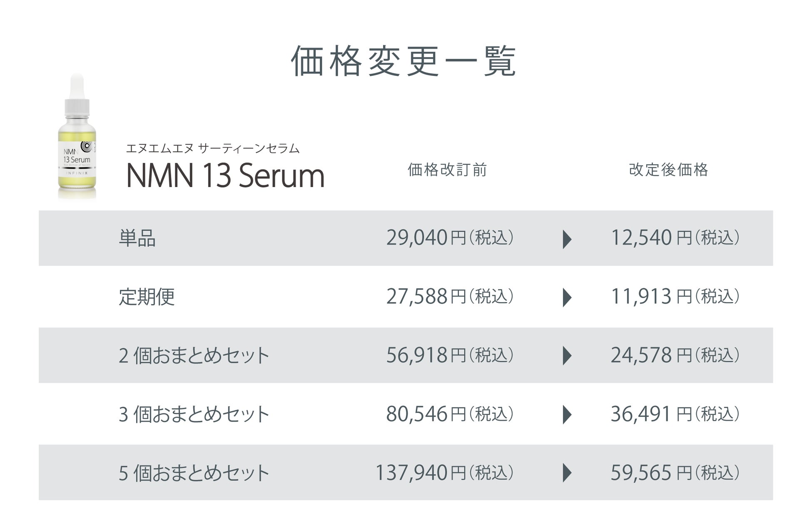Click the arrow in the 5個おまとめセット row
This screenshot has height=517, width=812.
[566, 473]
